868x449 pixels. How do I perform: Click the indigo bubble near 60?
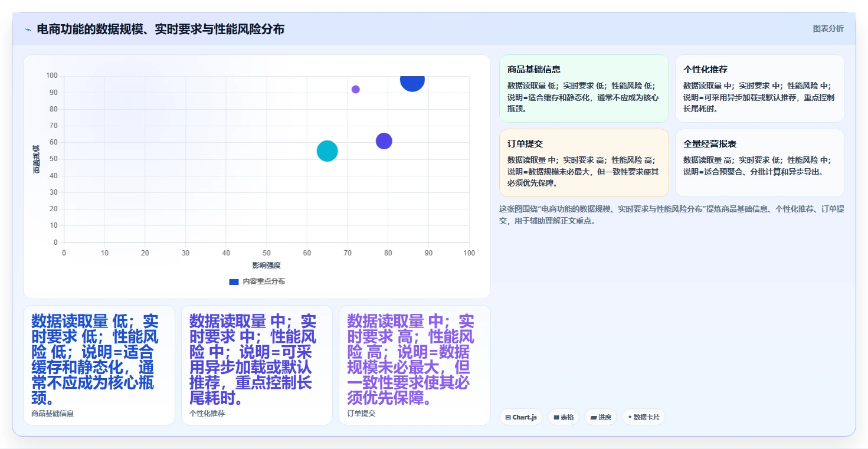tap(384, 141)
